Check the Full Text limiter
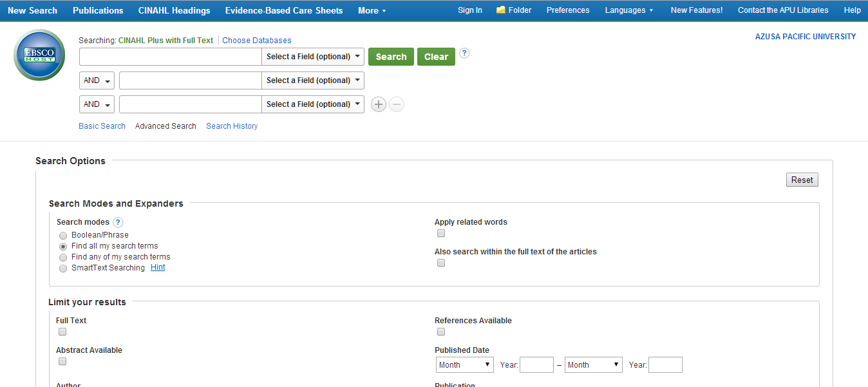This screenshot has width=868, height=387. pos(62,332)
